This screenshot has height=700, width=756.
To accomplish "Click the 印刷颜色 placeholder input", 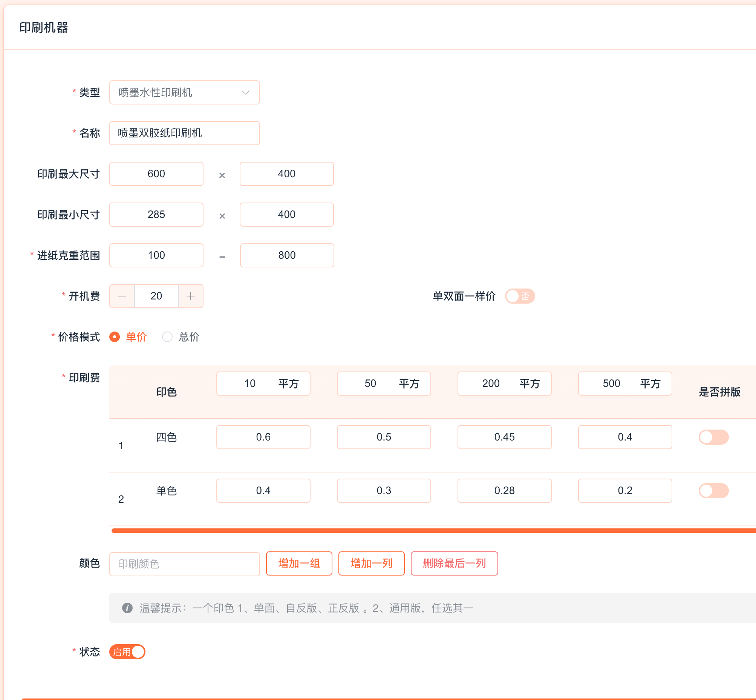I will click(x=184, y=564).
